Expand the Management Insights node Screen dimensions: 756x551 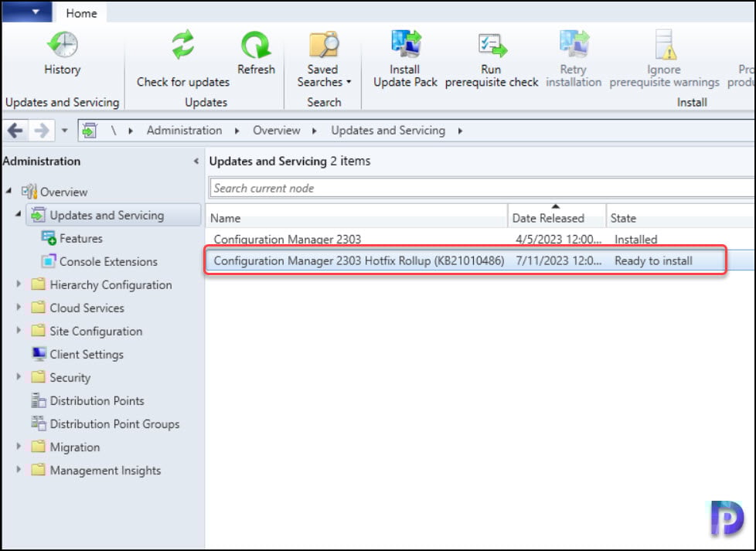pos(19,470)
